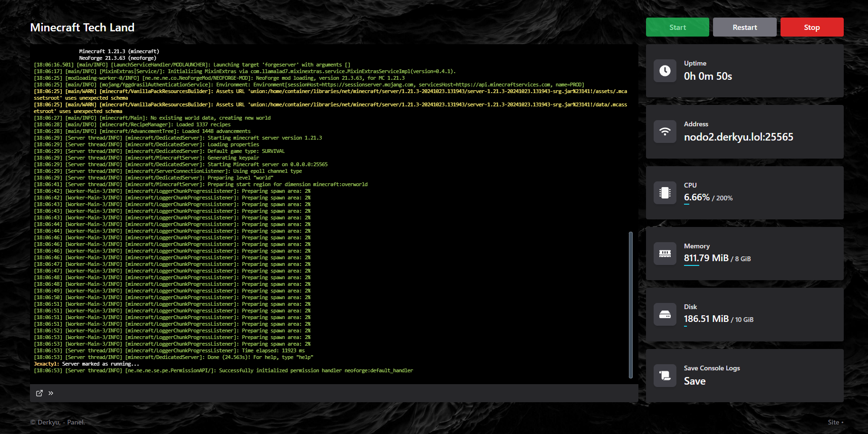Click 'Loaded 1337 recipes' log line
The image size is (868, 434).
coord(132,124)
